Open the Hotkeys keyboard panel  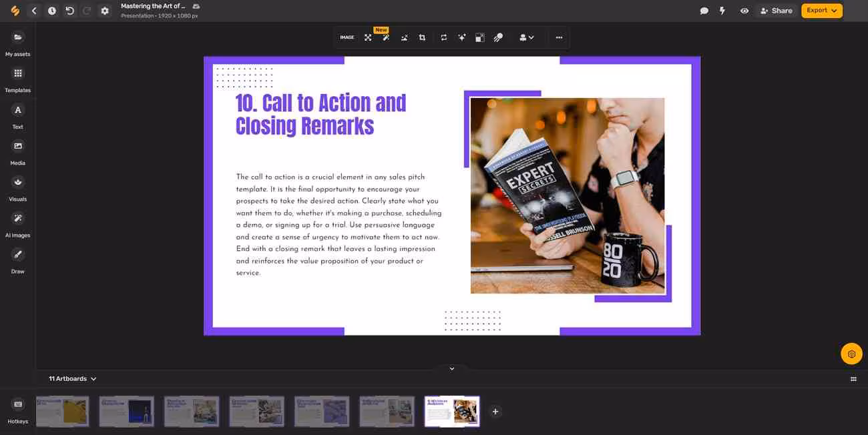pos(18,411)
